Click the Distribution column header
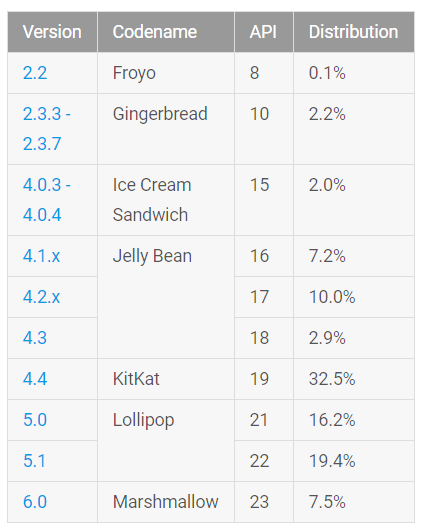This screenshot has width=428, height=531. (354, 32)
